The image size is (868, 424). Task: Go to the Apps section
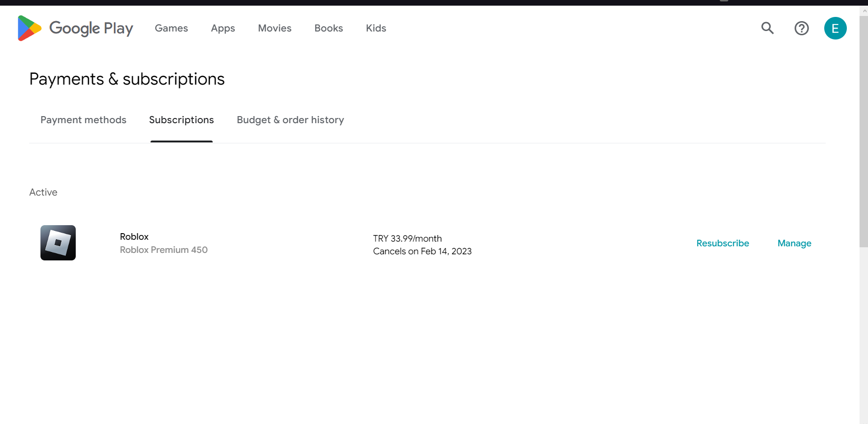click(223, 28)
